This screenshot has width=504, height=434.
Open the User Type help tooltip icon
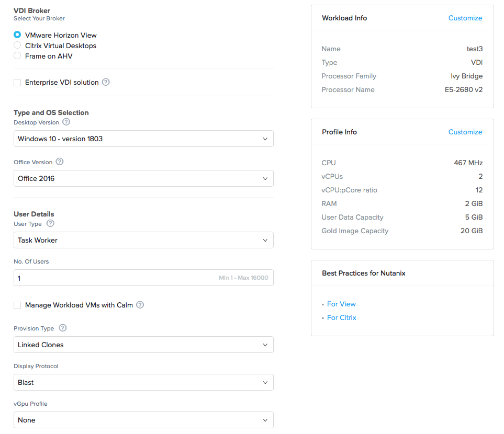point(49,224)
